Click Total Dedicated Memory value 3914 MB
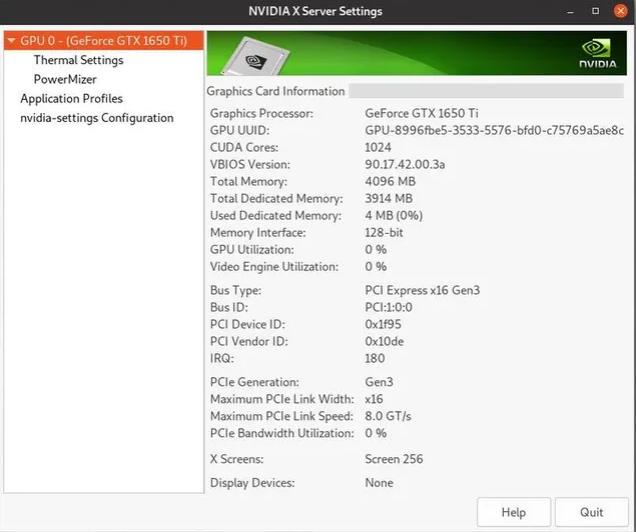The width and height of the screenshot is (636, 532). [389, 198]
